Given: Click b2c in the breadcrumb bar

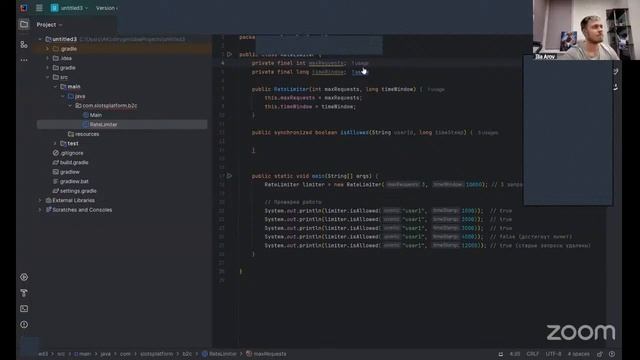Looking at the screenshot, I should (x=187, y=354).
